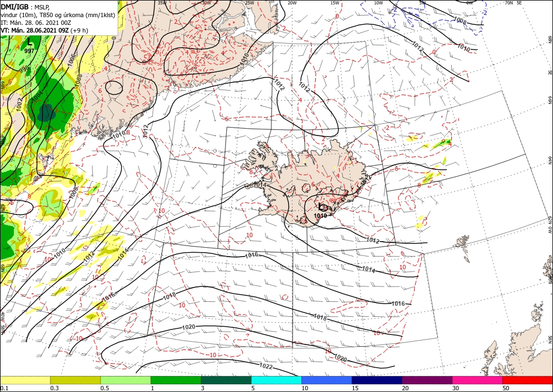Screen dimensions: 553x392
Task: Choose the purple 20–30 legend swatch
Action: pyautogui.click(x=427, y=380)
